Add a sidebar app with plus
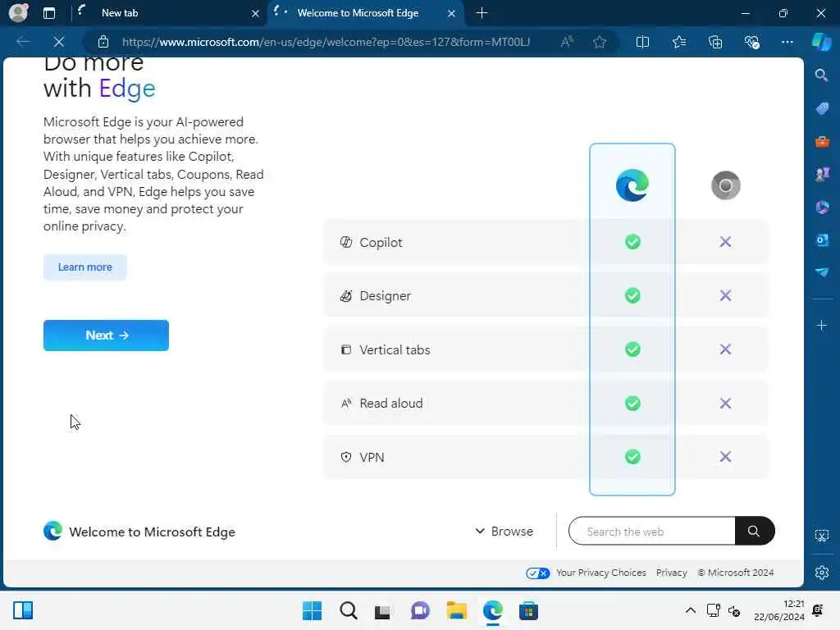Image resolution: width=840 pixels, height=630 pixels. pyautogui.click(x=822, y=325)
